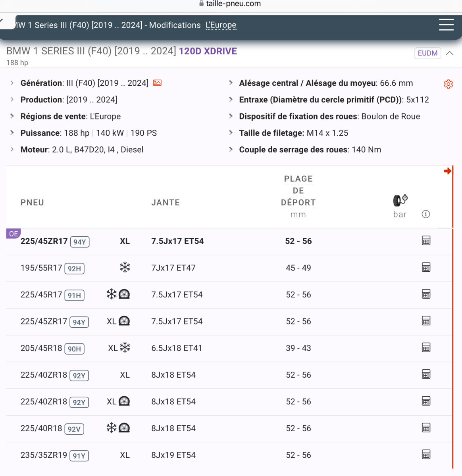Click the orange settings gear icon

(449, 84)
